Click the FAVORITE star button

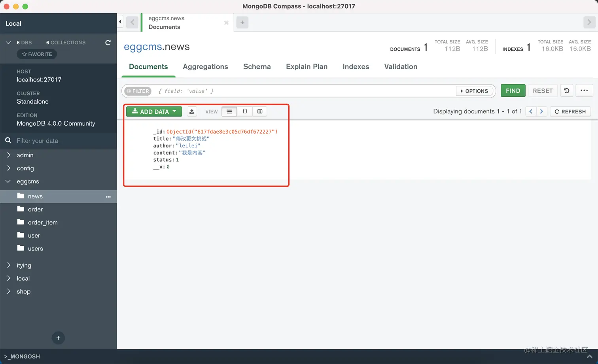pyautogui.click(x=37, y=54)
